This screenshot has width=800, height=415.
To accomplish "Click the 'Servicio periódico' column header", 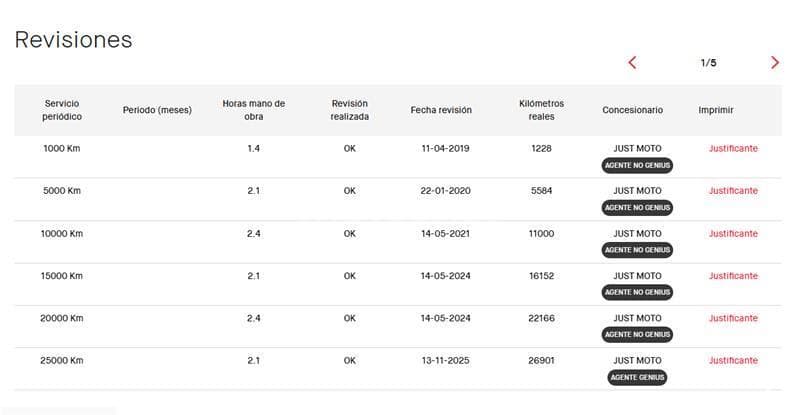I will pos(62,110).
